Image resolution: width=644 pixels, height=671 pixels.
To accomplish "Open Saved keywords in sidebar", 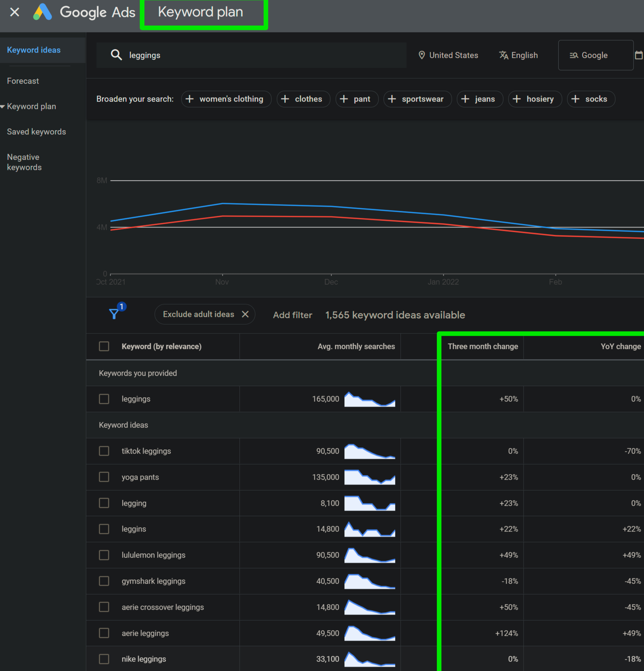I will tap(36, 132).
